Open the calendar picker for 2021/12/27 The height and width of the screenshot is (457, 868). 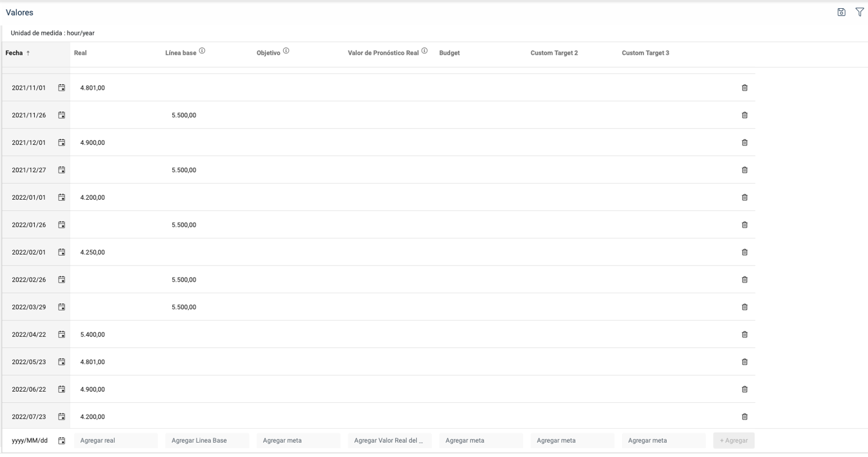(x=62, y=170)
